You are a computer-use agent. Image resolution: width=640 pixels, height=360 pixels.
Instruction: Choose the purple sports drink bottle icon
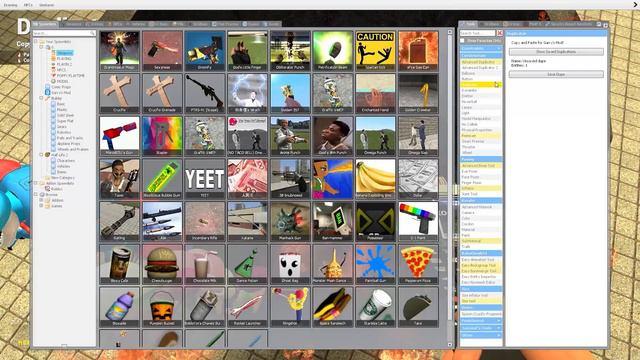[120, 307]
